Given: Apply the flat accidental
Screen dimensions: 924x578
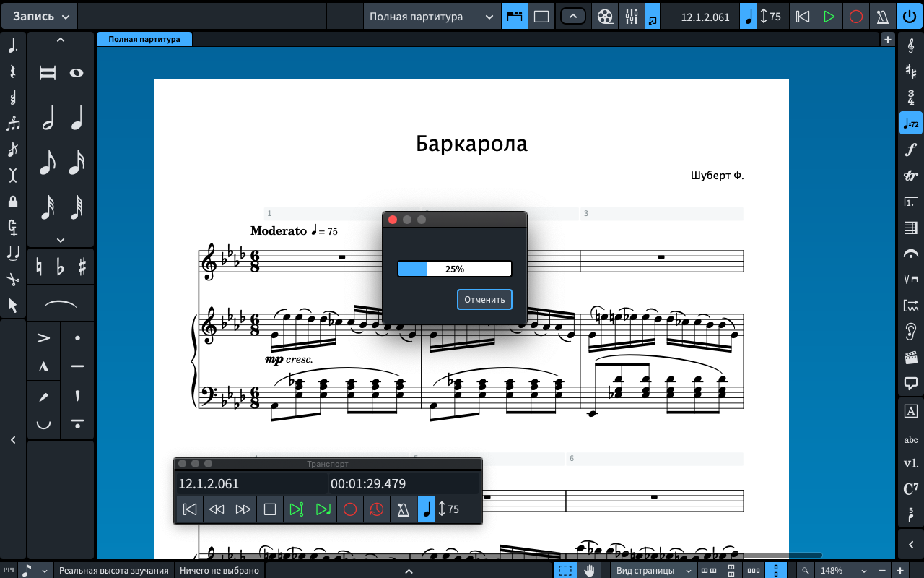Looking at the screenshot, I should click(61, 267).
